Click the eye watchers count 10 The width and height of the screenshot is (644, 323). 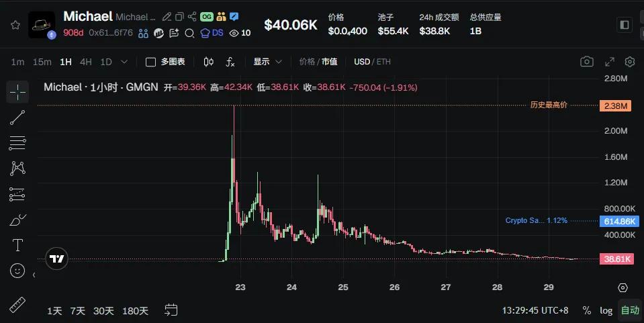tap(240, 33)
